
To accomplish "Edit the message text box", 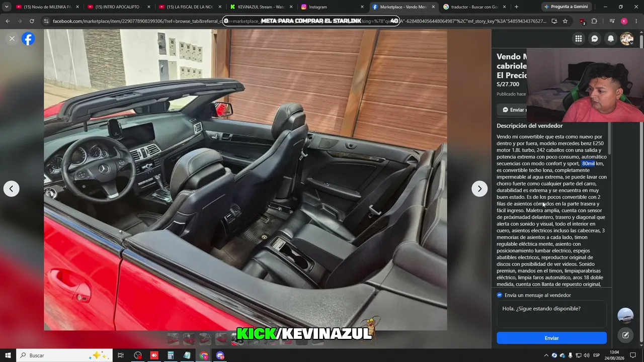I will (x=551, y=314).
